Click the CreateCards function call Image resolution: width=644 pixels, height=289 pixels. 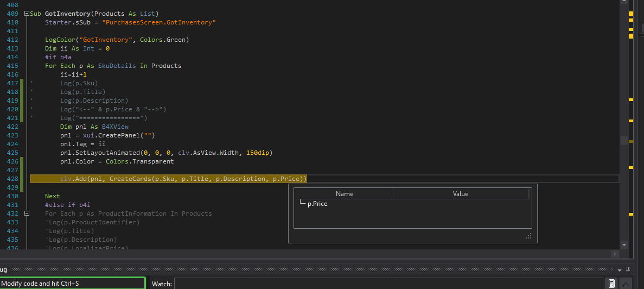coord(130,179)
